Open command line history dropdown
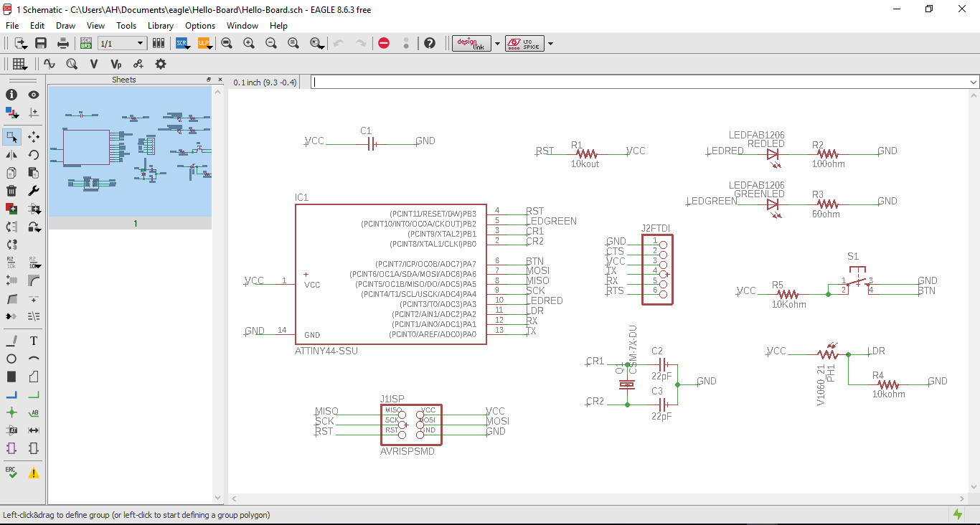The width and height of the screenshot is (980, 525). pyautogui.click(x=974, y=82)
